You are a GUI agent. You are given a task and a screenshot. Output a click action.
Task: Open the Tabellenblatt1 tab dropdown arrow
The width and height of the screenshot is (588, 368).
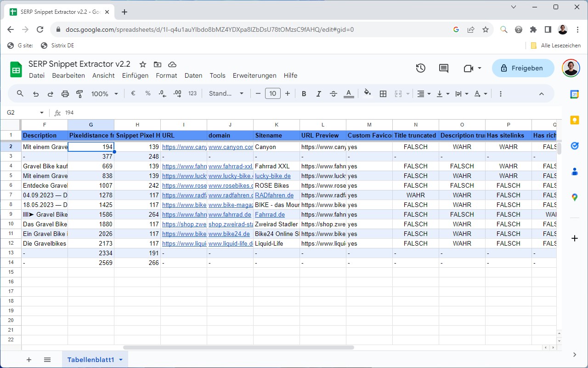coord(121,360)
